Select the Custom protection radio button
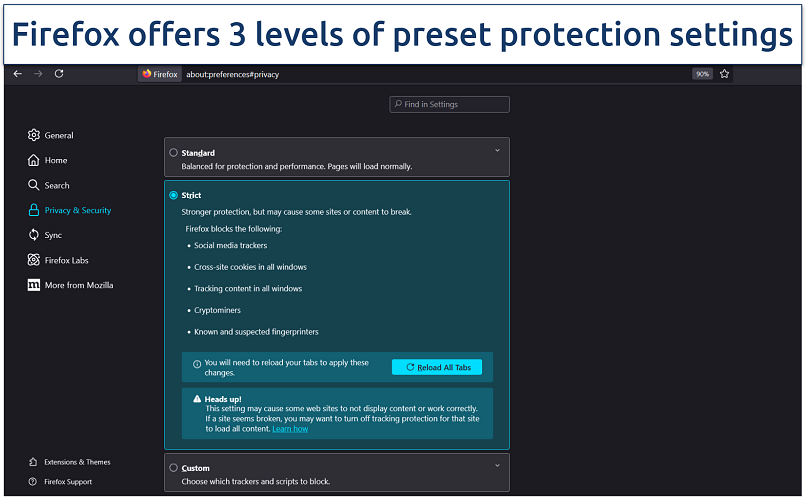 point(174,467)
